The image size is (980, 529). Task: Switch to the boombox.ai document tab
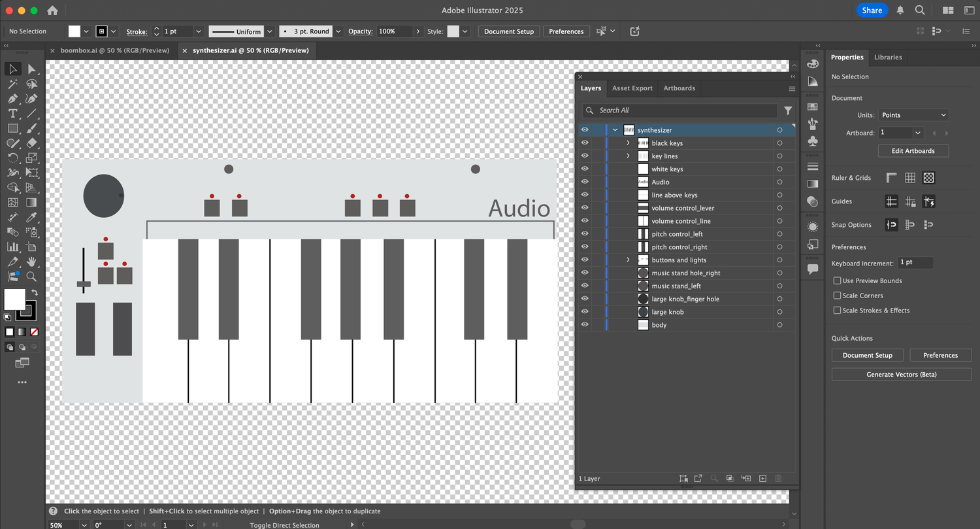(x=114, y=50)
